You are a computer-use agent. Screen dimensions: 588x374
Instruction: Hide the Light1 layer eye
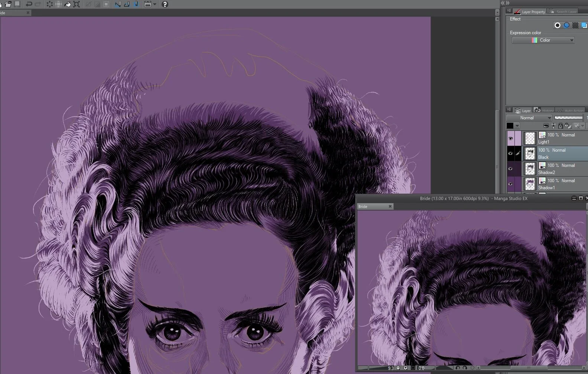click(x=510, y=138)
